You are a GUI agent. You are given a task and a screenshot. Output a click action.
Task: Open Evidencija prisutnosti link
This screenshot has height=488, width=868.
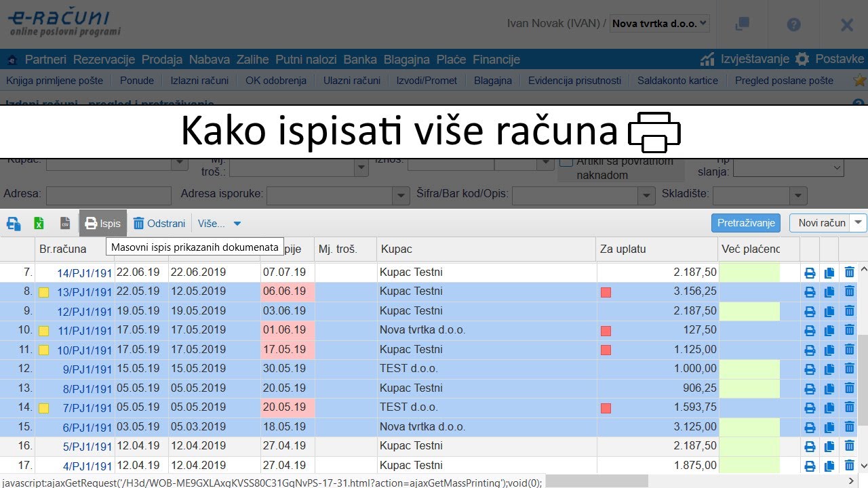click(x=574, y=81)
